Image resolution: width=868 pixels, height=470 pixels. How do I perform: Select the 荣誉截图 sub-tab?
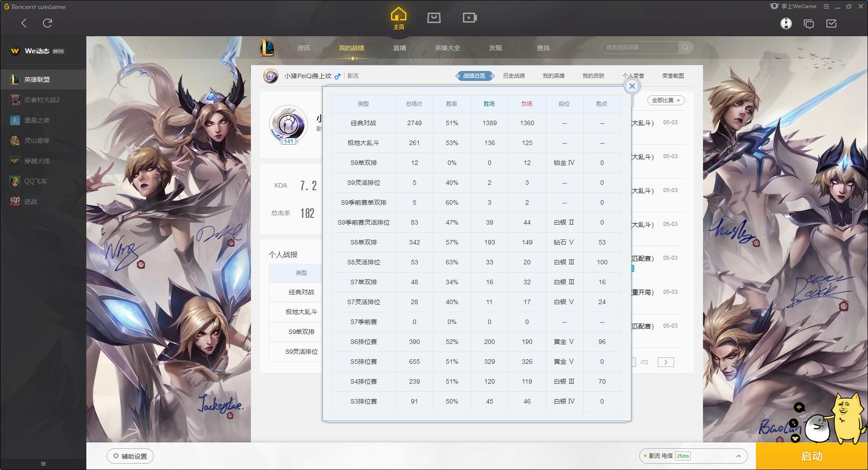673,76
